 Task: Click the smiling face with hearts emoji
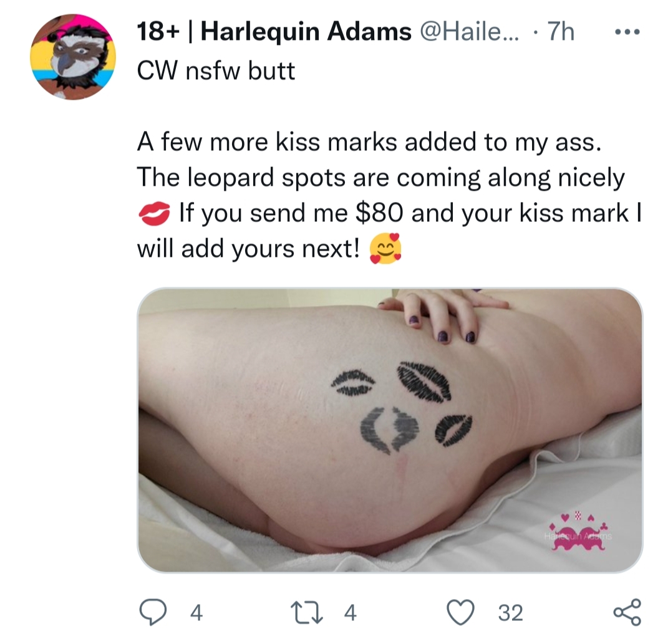385,249
